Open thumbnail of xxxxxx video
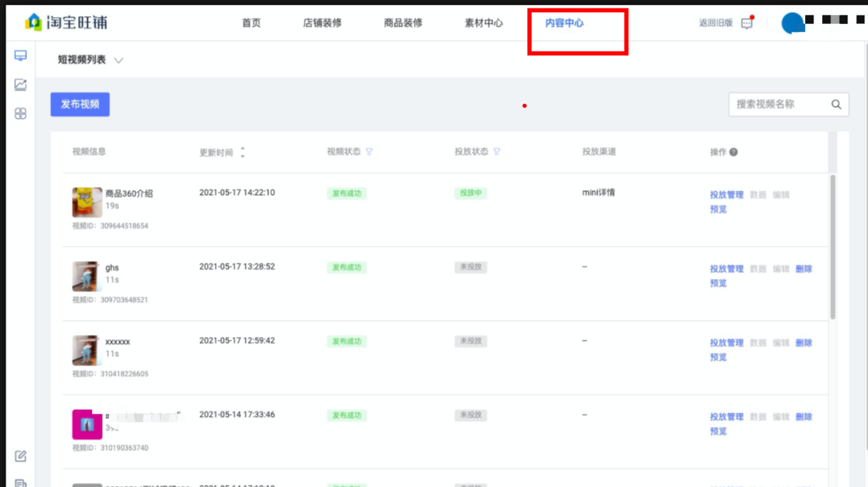Screen dimensions: 868x487 [x=86, y=351]
